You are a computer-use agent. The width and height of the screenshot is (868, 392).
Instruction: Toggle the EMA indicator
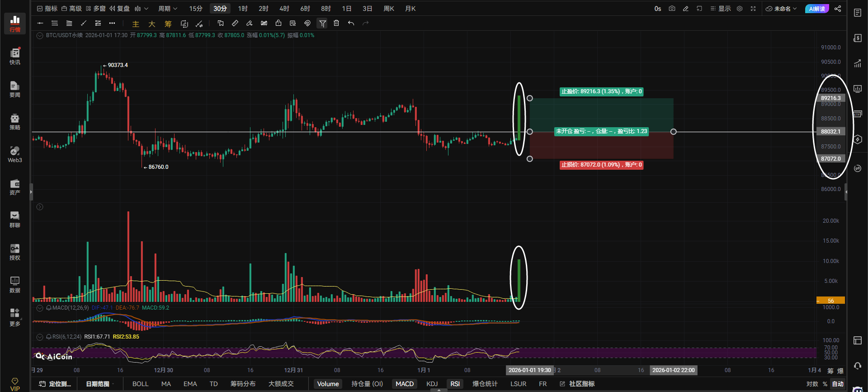[190, 384]
